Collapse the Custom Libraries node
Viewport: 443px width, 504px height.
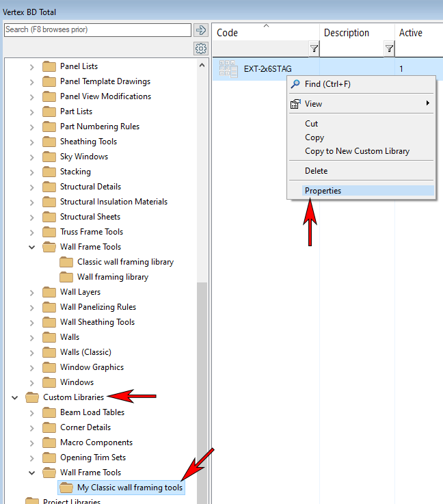15,397
